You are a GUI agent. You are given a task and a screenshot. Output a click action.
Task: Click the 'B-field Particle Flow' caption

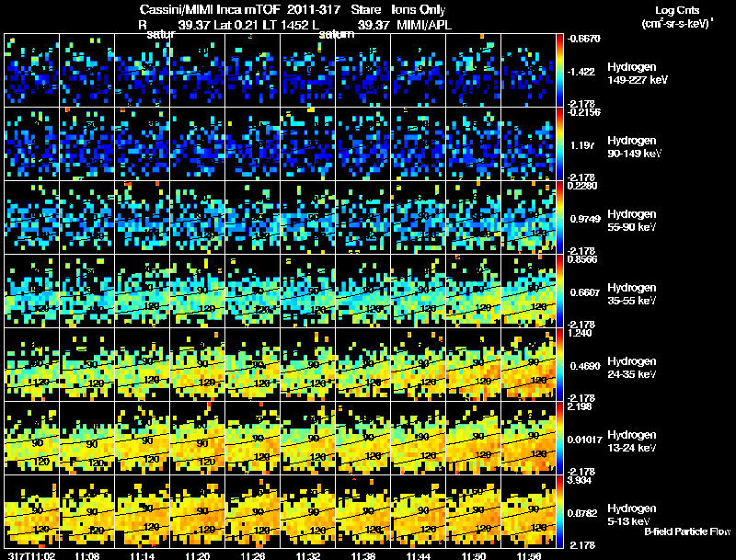coord(687,531)
